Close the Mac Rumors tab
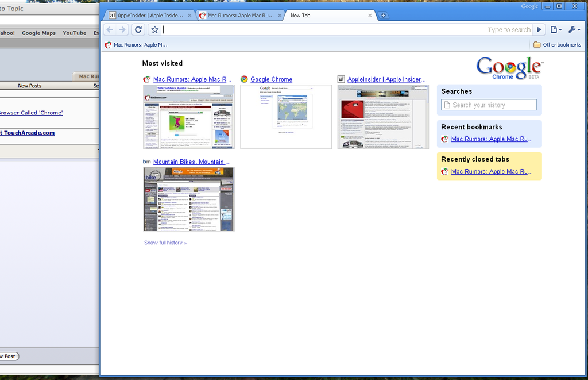The height and width of the screenshot is (380, 588). (x=280, y=16)
